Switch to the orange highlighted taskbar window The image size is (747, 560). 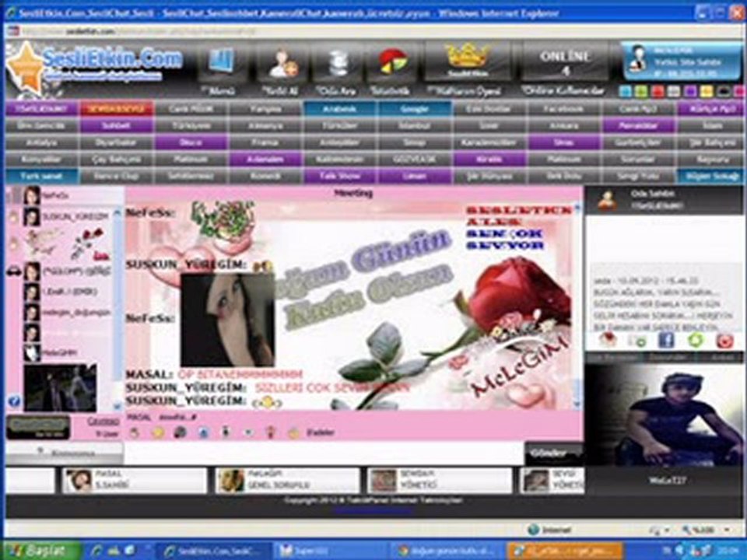(x=565, y=551)
